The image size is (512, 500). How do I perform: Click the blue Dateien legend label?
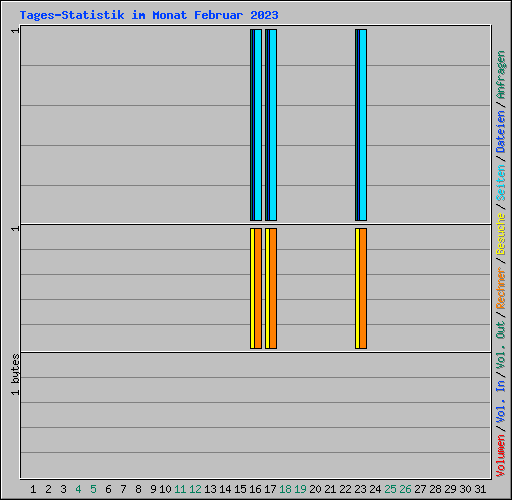501,132
